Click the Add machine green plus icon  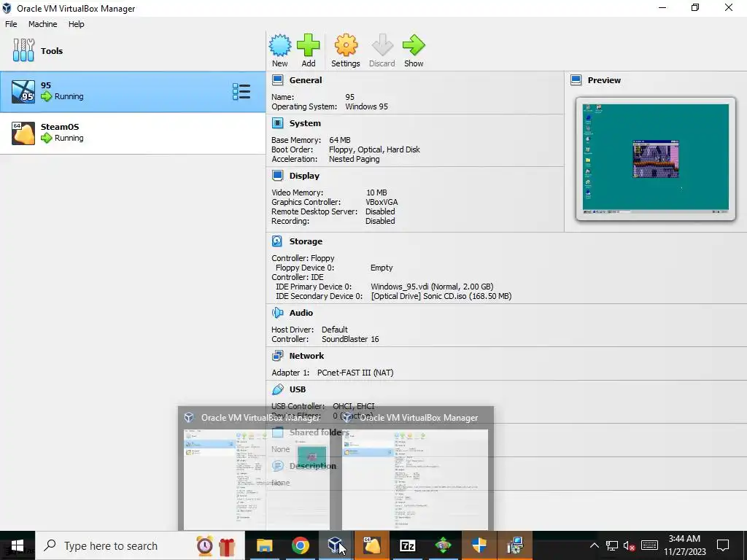[309, 45]
